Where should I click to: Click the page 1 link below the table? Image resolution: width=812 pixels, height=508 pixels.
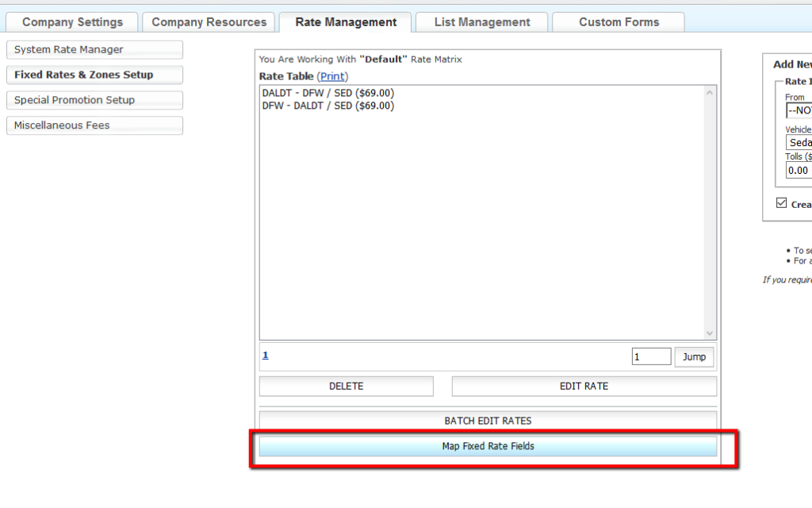pyautogui.click(x=266, y=355)
